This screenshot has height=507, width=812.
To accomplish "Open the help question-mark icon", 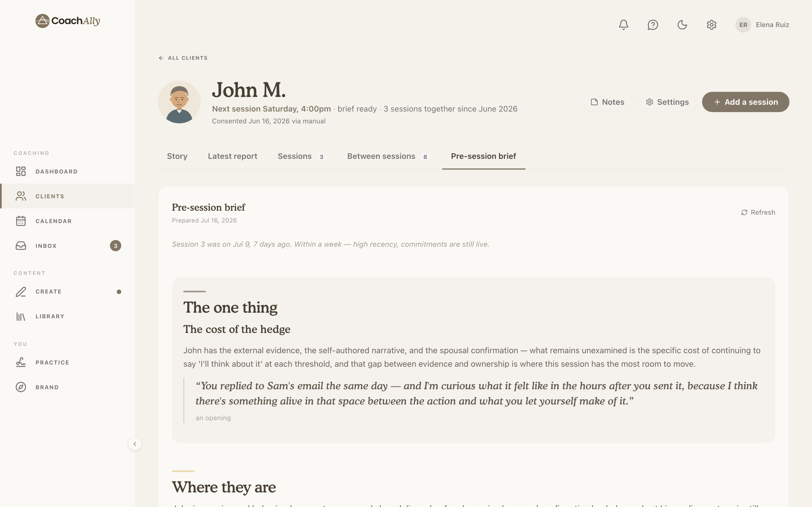I will pyautogui.click(x=653, y=25).
